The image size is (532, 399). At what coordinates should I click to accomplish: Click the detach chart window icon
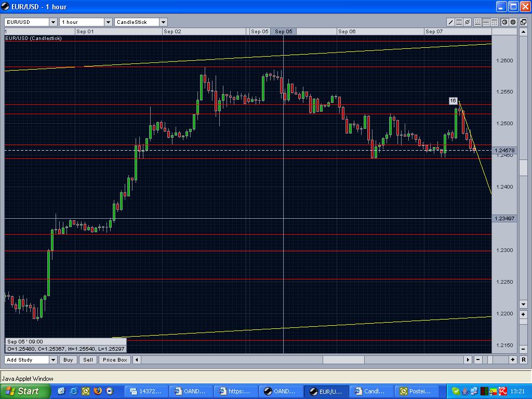coord(524,22)
